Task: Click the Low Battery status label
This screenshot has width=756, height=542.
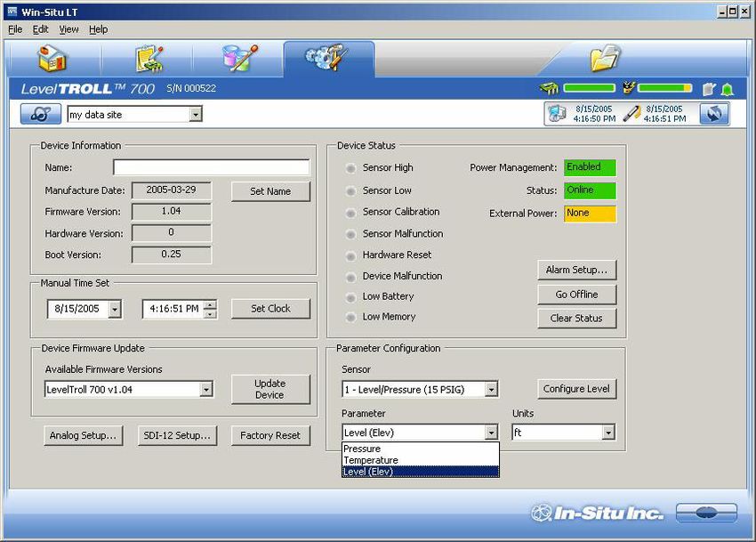Action: 388,296
